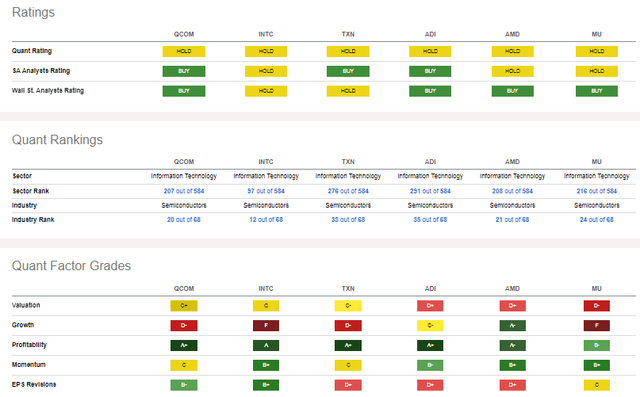Image resolution: width=640 pixels, height=397 pixels.
Task: Click AMD's Information Technology sector text
Action: [512, 176]
